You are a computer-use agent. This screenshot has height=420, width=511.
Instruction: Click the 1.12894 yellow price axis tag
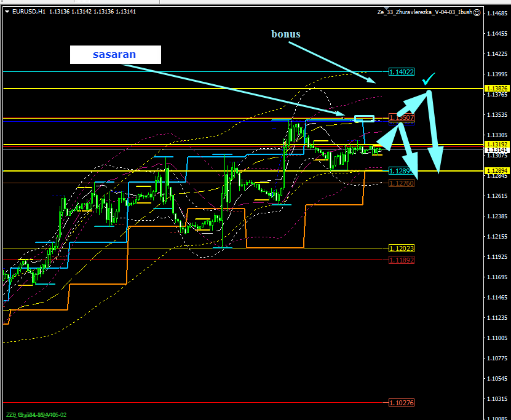click(x=497, y=170)
